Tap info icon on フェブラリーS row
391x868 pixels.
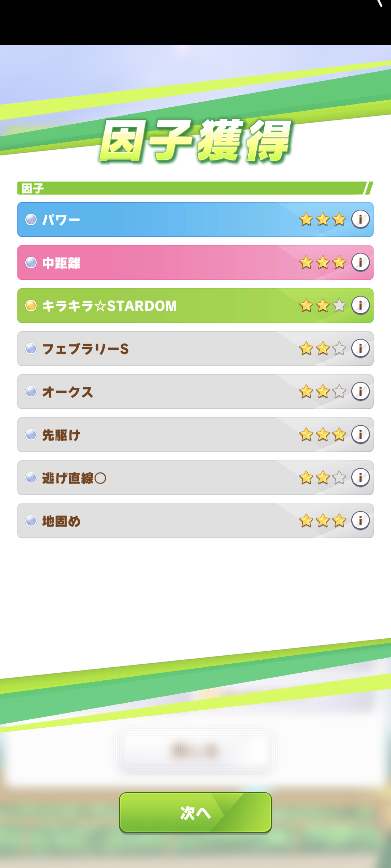[x=360, y=348]
